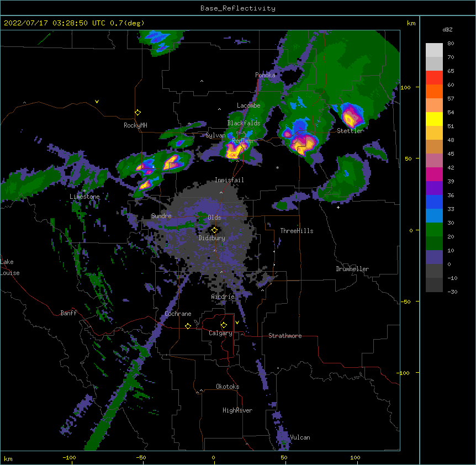Click the 80 value on the dBZ scale
The height and width of the screenshot is (465, 476).
[451, 44]
